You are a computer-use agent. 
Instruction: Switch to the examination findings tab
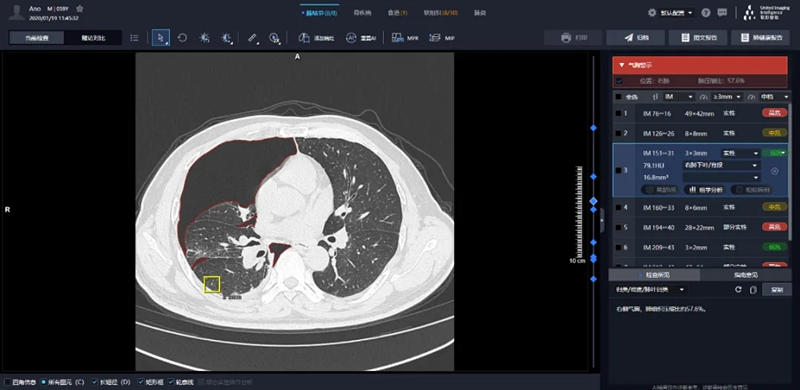[654, 275]
